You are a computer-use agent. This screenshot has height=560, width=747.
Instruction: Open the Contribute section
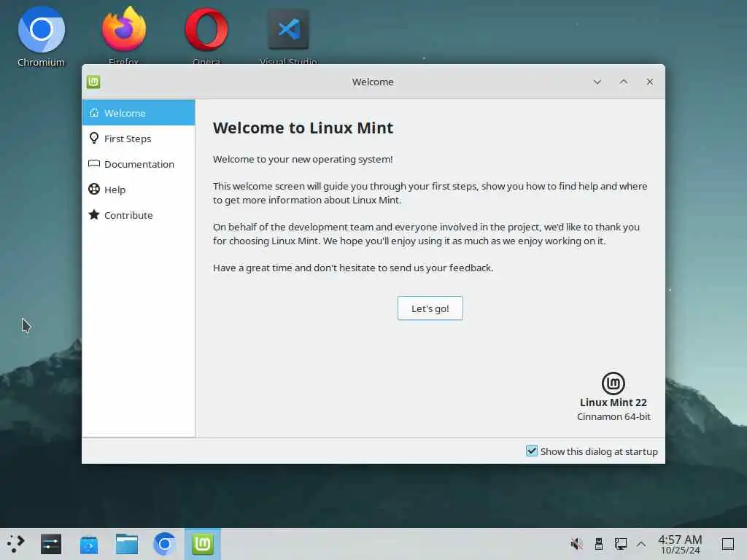point(139,215)
